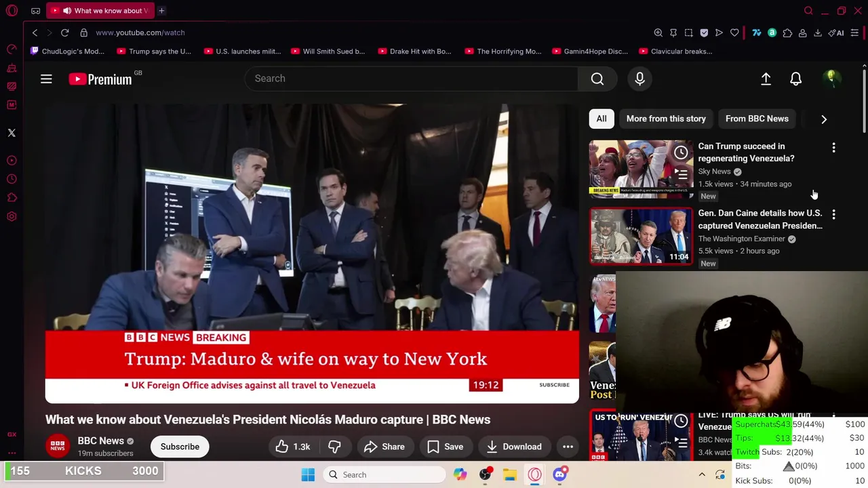
Task: Open YouTube notifications bell
Action: (x=795, y=79)
